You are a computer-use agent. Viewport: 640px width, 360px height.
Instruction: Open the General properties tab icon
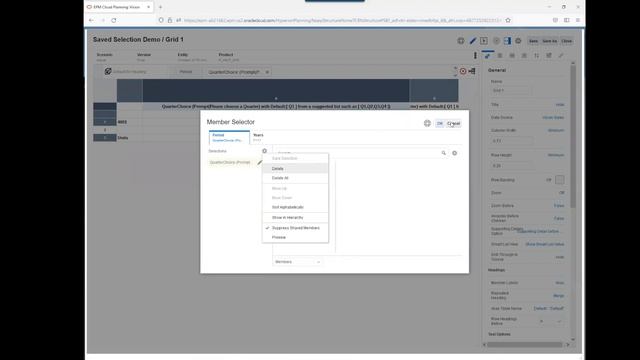(x=487, y=56)
